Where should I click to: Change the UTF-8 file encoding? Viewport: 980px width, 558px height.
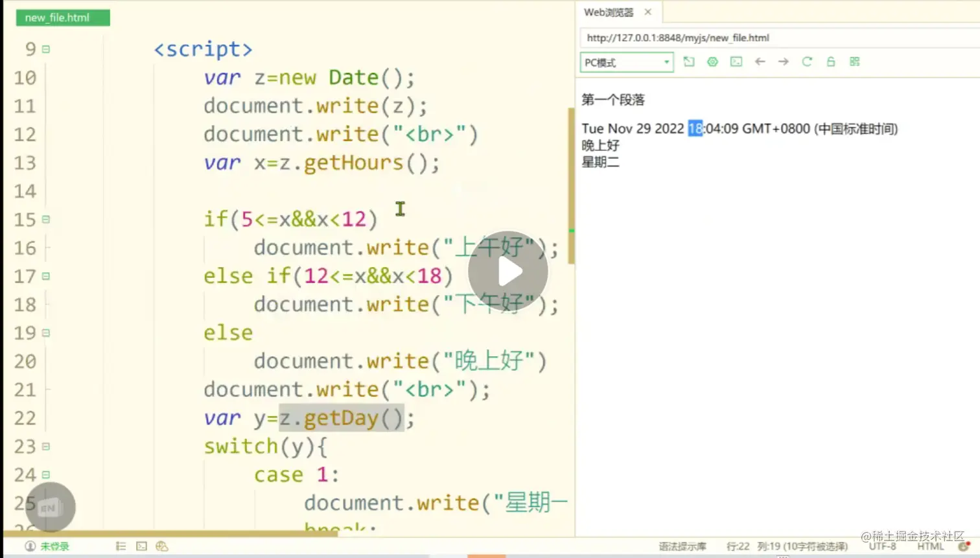[x=883, y=547]
